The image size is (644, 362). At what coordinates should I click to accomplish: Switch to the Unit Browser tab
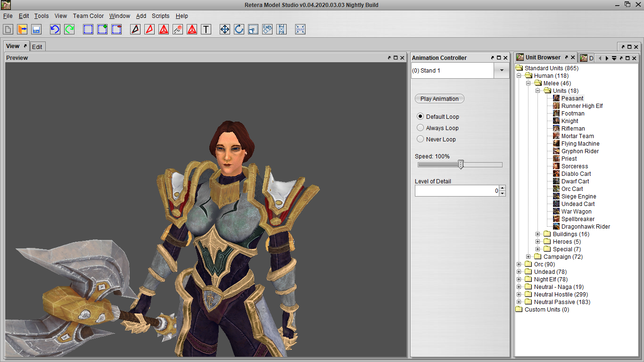point(543,58)
